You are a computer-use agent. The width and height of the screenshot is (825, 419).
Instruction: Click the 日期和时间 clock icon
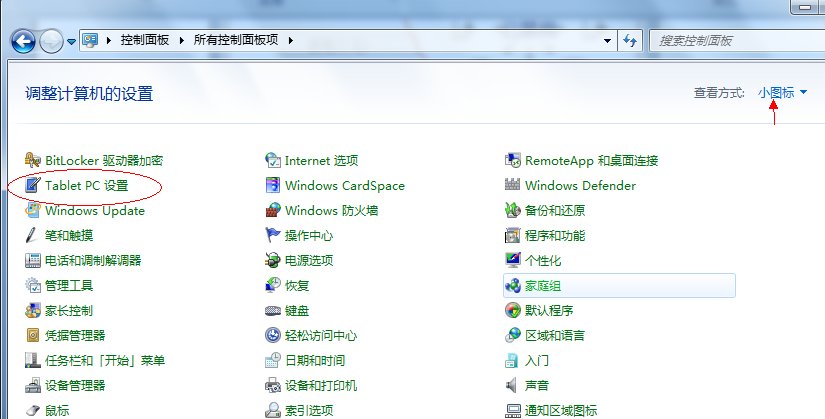tap(273, 360)
